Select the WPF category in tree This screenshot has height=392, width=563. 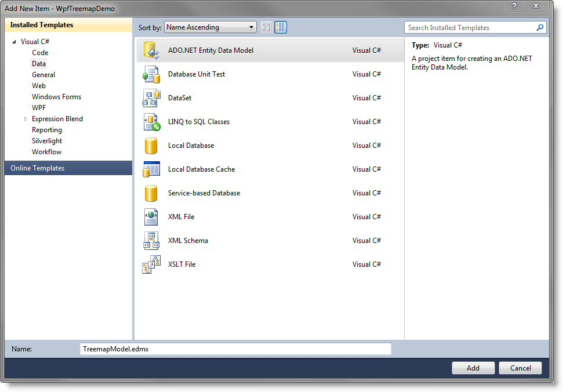click(x=39, y=108)
